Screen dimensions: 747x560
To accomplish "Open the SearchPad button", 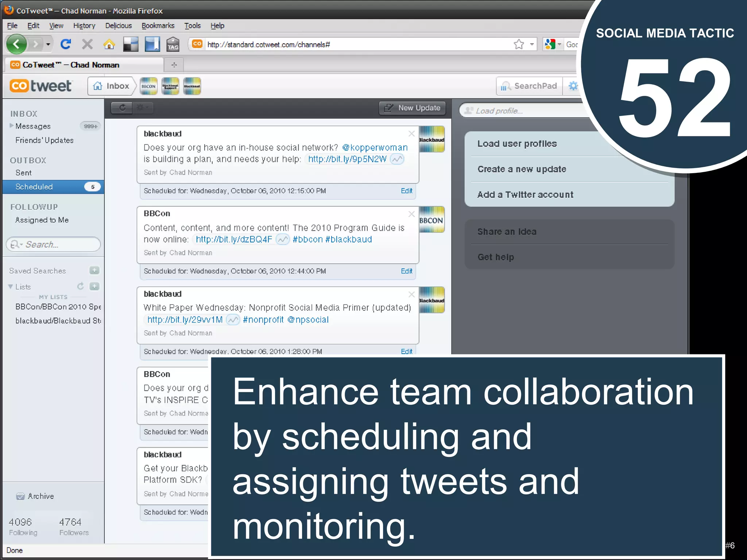I will (529, 86).
